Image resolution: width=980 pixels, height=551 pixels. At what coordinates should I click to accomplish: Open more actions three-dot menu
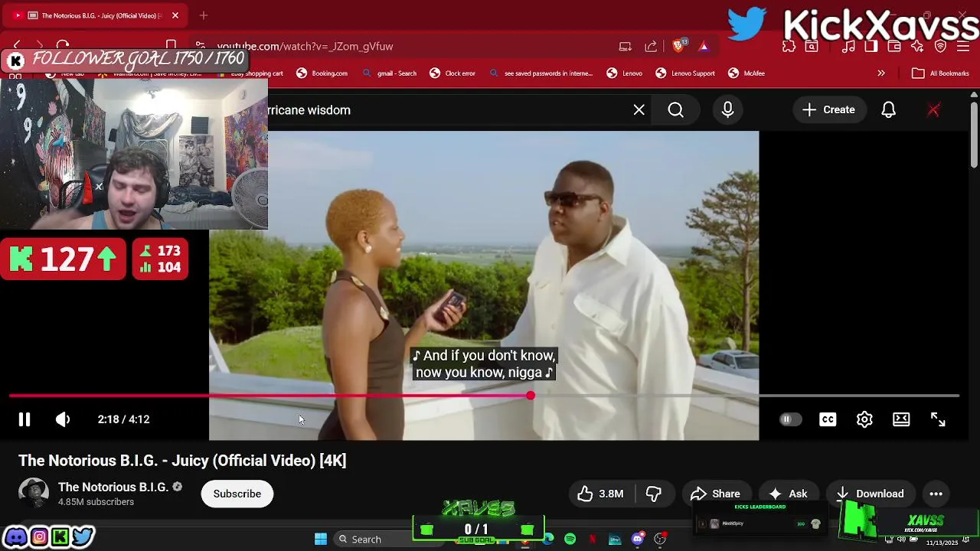936,494
